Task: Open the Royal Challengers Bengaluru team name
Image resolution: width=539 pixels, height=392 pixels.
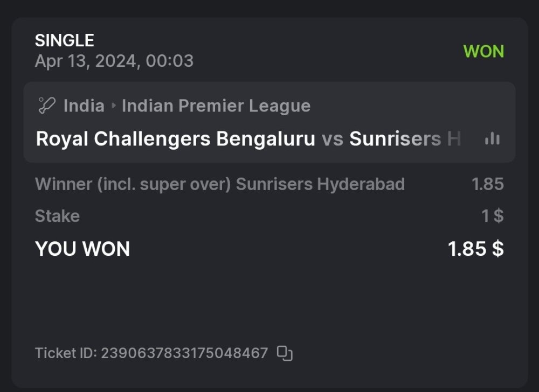Action: 175,139
